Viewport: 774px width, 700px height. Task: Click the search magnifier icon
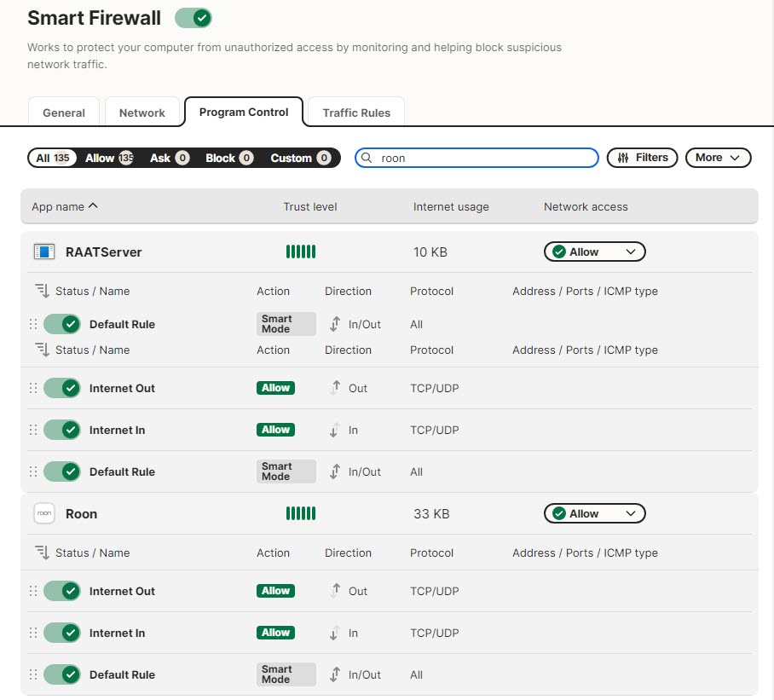pyautogui.click(x=367, y=158)
